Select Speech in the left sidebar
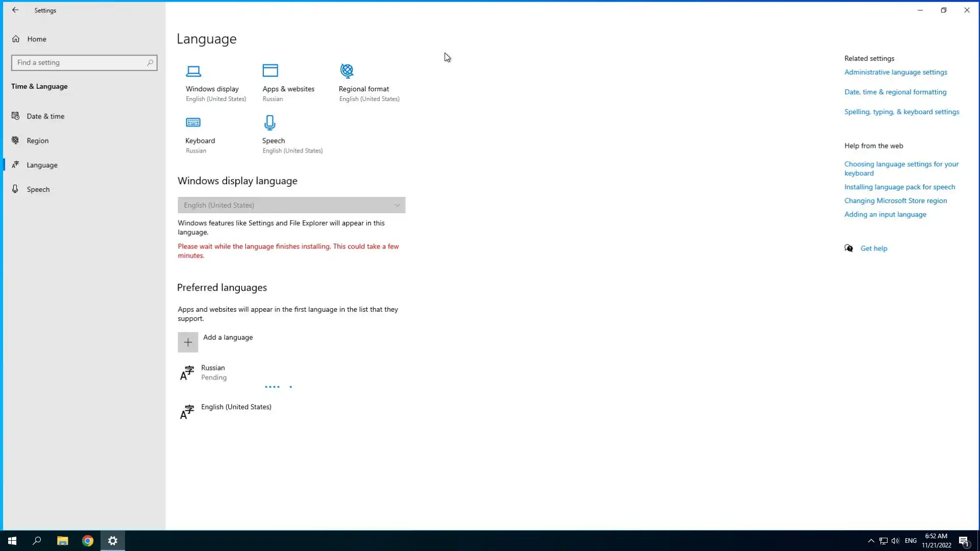 [38, 189]
